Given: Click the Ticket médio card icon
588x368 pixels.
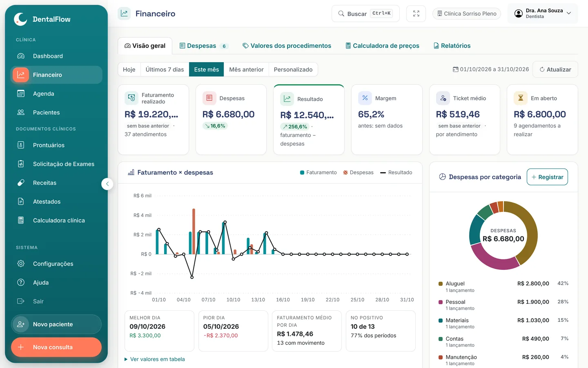Looking at the screenshot, I should coord(443,98).
